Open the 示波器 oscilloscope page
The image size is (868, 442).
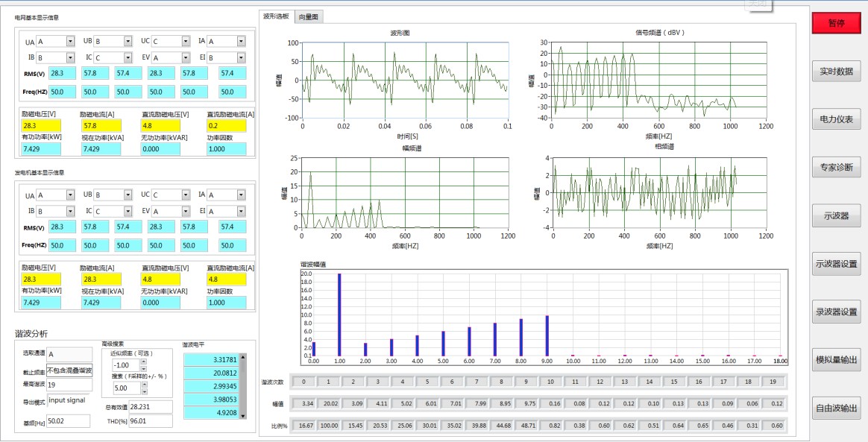coord(836,215)
